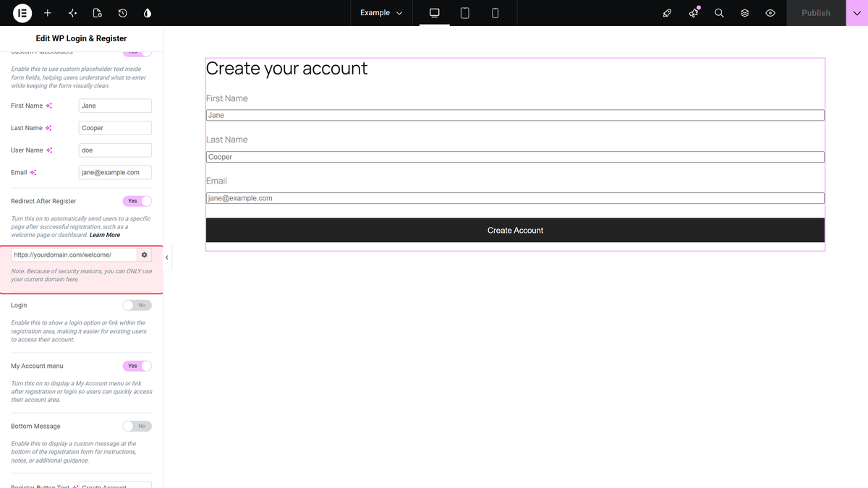This screenshot has width=868, height=488.
Task: Click the preview changes eye icon
Action: [x=770, y=13]
